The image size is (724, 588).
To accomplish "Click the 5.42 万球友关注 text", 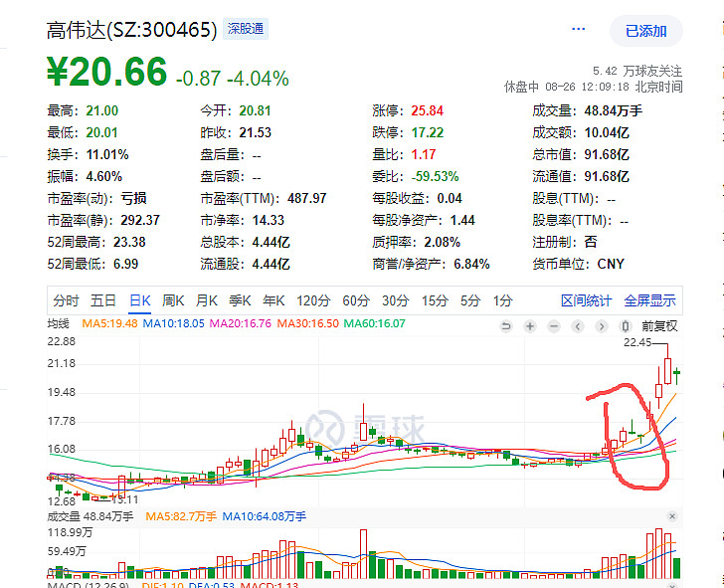I will click(637, 71).
